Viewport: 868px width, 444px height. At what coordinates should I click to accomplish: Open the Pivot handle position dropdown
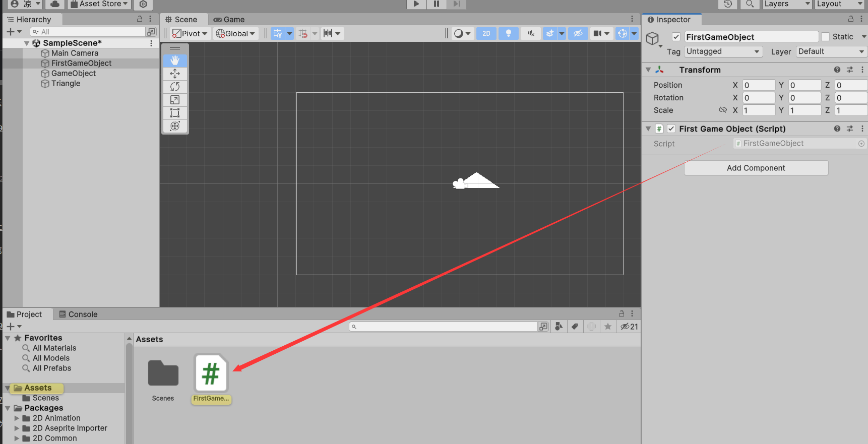190,33
